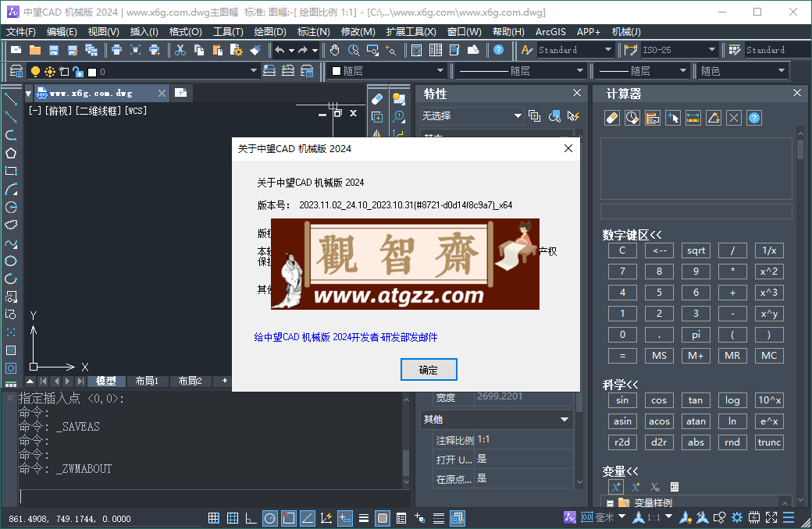Click the sqrt calculator button
Viewport: 812px width, 529px height.
(696, 250)
